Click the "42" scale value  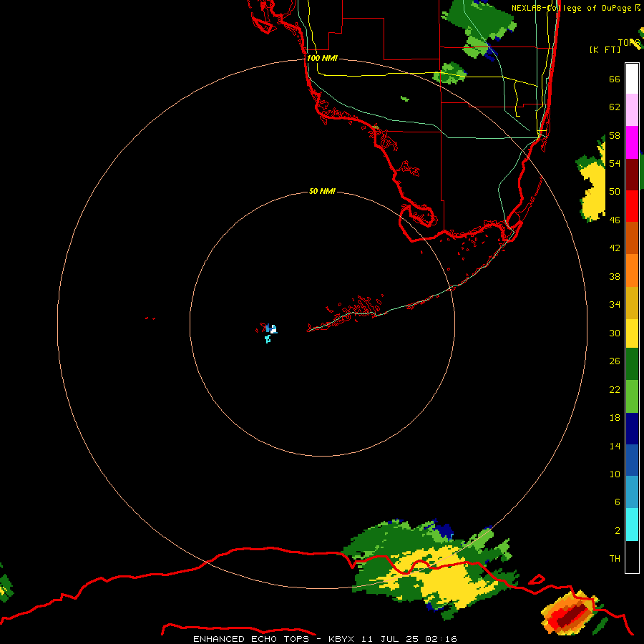[615, 248]
